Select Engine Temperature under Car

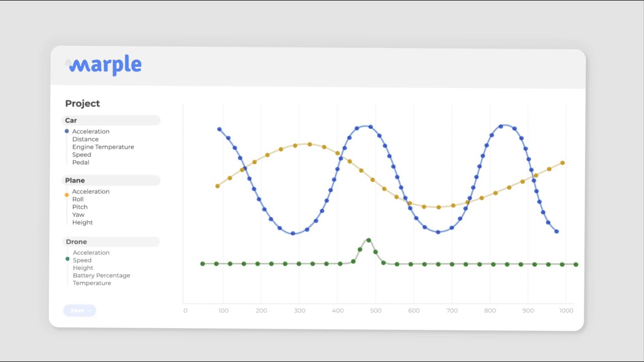[x=103, y=147]
